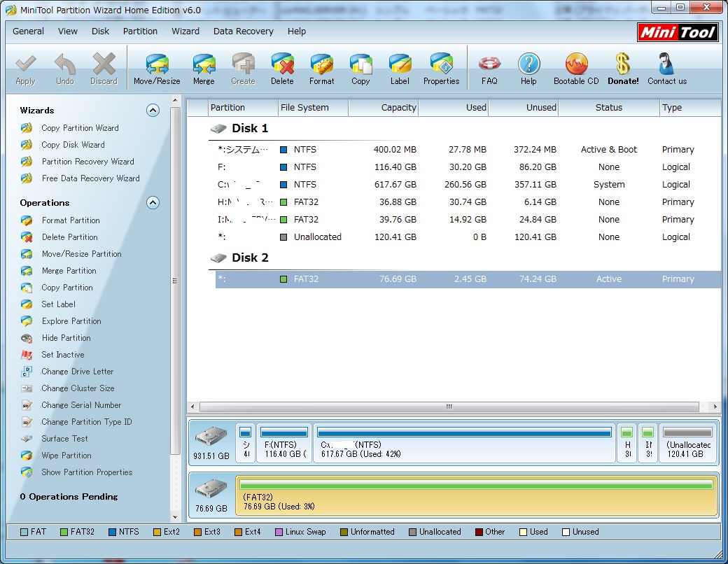Click Change Serial Number operation
Viewport: 728px width, 564px height.
pyautogui.click(x=81, y=404)
